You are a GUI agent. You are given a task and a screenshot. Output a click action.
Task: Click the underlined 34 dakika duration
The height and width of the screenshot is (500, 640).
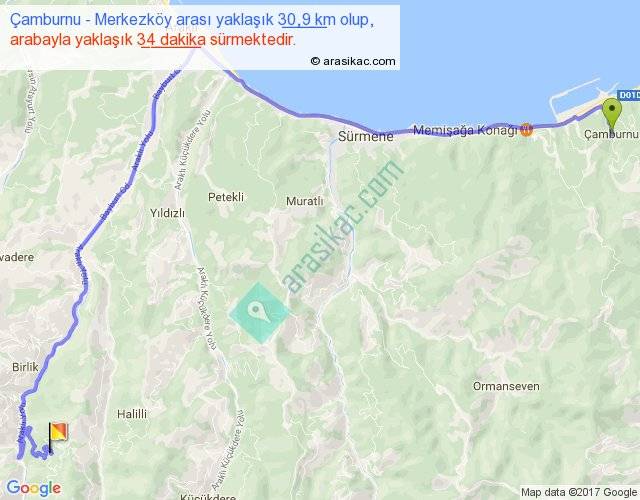pos(171,40)
